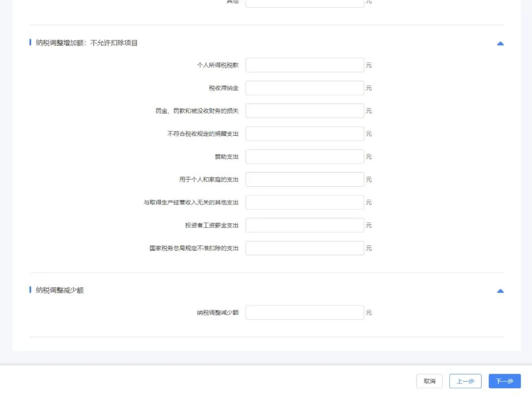
Task: Go back with the 上一步 button
Action: [465, 381]
